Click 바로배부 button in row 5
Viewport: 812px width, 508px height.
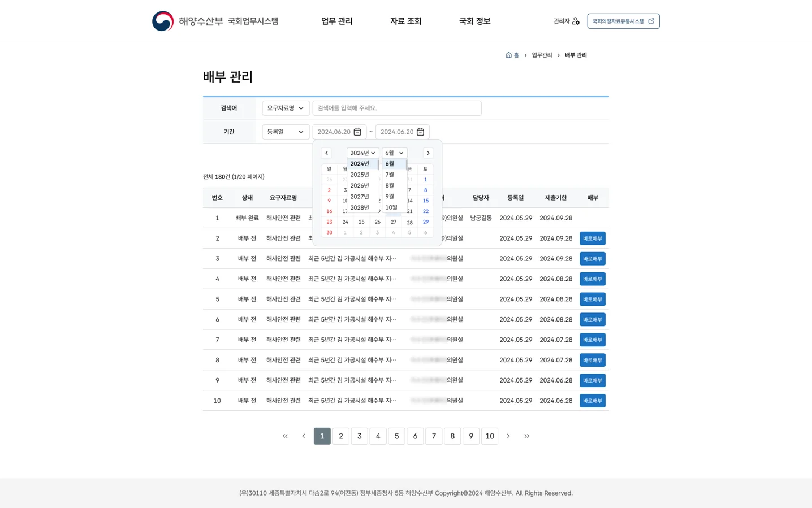pos(593,299)
